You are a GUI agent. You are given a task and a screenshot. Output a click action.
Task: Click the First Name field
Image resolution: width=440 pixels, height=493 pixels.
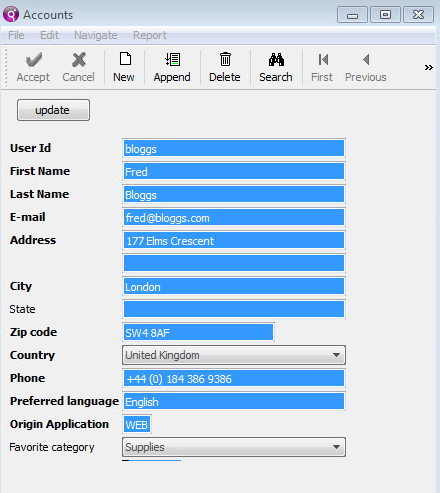[x=234, y=171]
